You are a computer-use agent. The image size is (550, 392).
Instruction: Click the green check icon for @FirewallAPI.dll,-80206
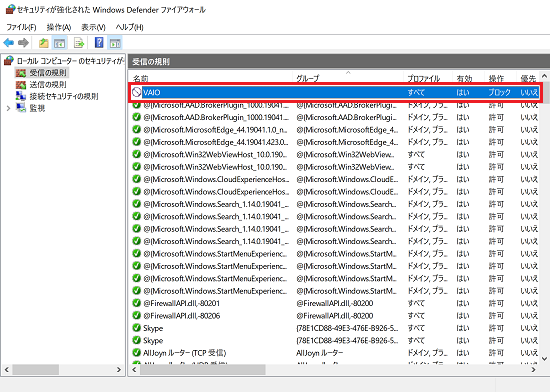pos(136,315)
